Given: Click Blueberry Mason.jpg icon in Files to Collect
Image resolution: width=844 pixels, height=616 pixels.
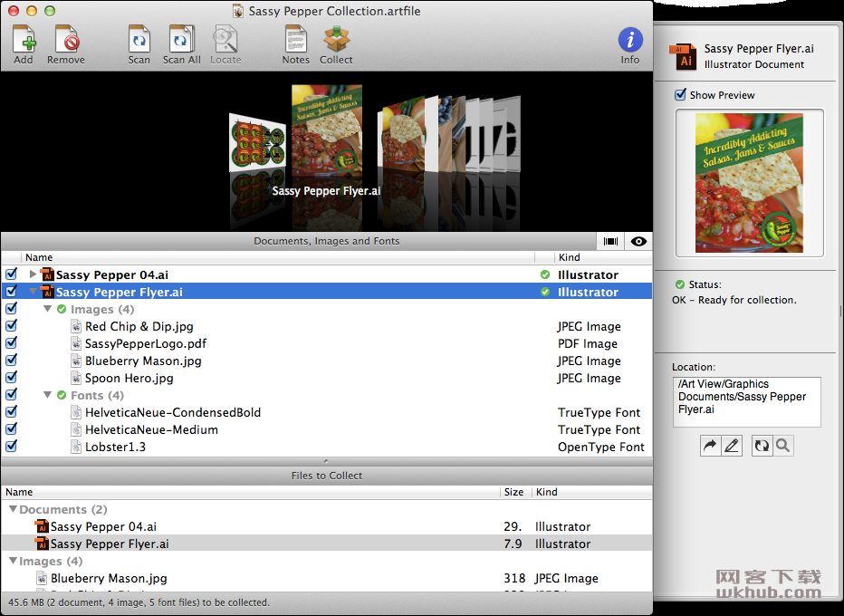Looking at the screenshot, I should click(42, 578).
